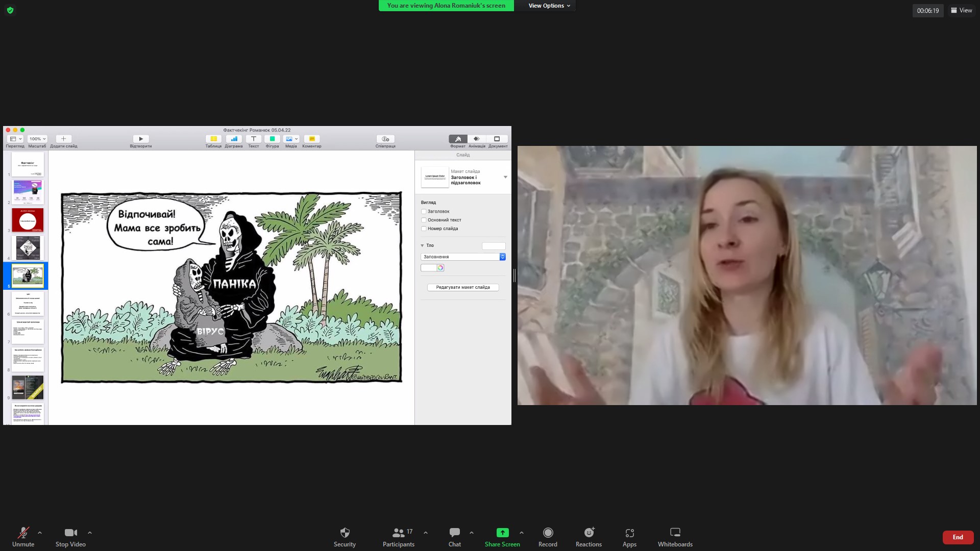Click the Редагувати макет слайда button

click(463, 287)
